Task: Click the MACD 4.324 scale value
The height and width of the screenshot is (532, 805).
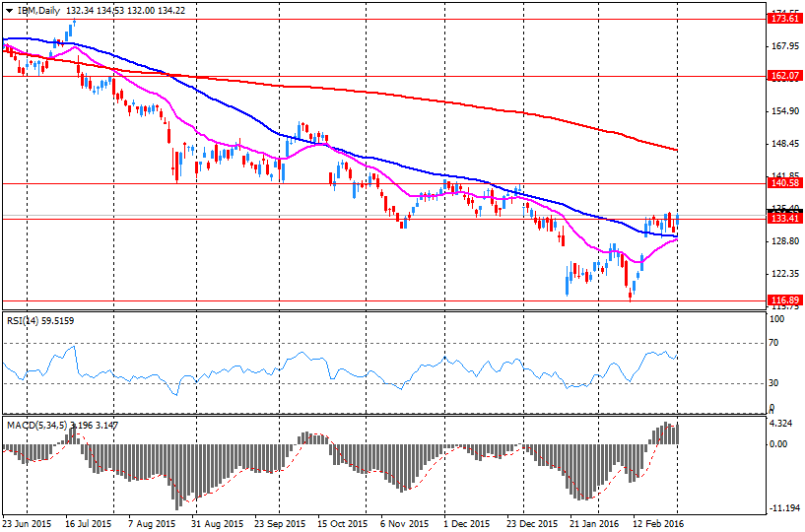Action: click(783, 425)
